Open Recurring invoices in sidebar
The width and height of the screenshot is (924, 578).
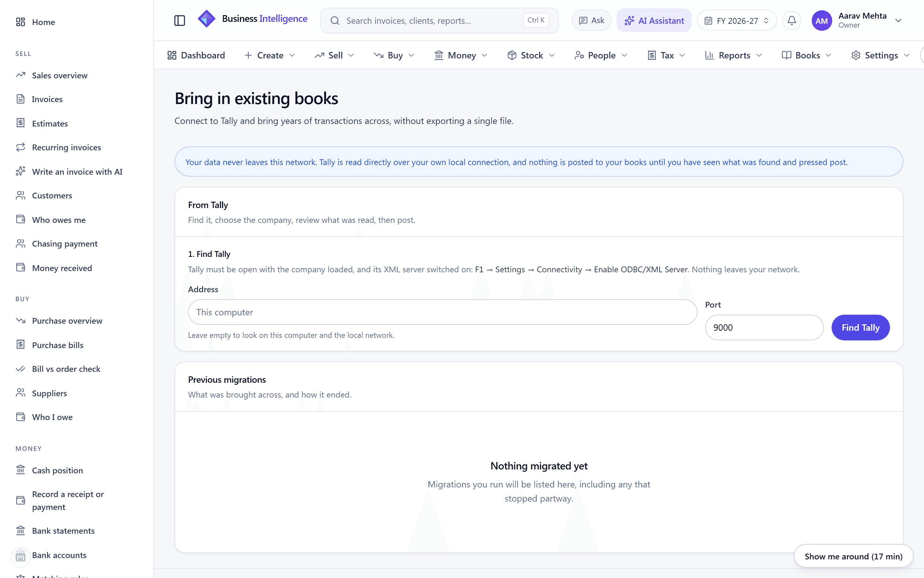pos(76,148)
